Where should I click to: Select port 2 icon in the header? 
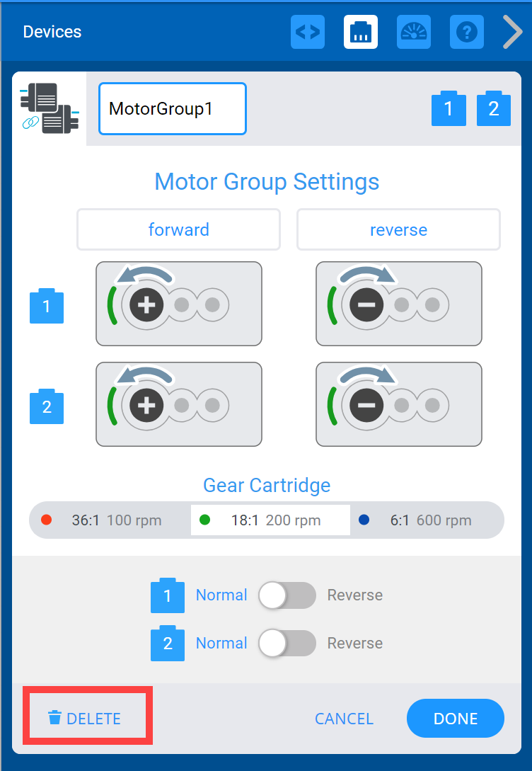click(494, 108)
